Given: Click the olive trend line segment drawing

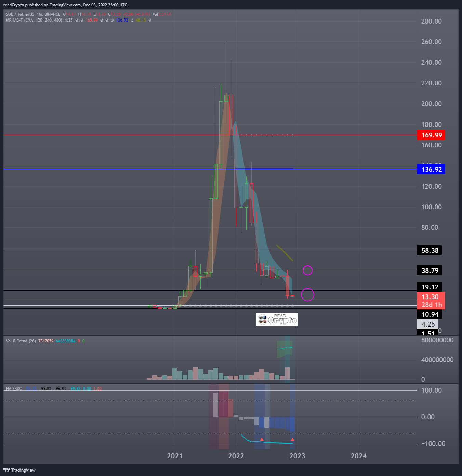Looking at the screenshot, I should point(285,253).
